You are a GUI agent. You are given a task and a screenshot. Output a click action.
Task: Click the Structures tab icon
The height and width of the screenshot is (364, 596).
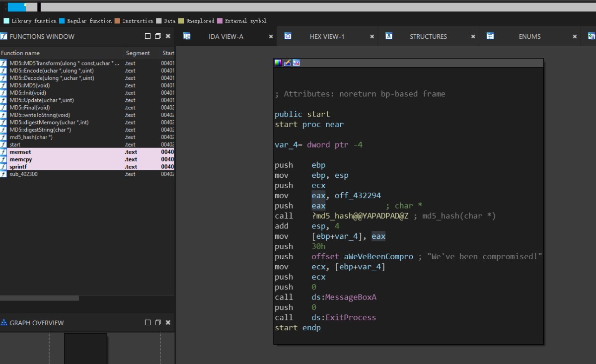click(389, 36)
